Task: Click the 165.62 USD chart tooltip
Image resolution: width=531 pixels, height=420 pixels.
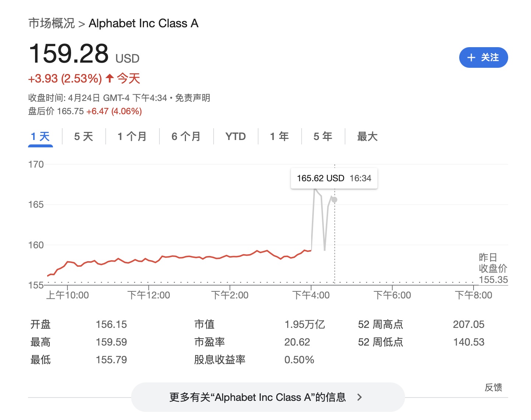Action: coord(334,178)
